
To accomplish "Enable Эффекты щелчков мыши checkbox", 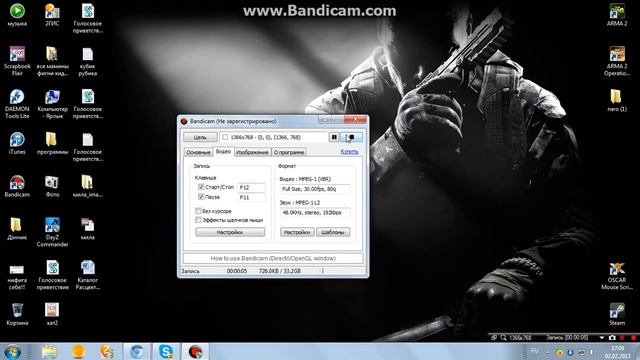I will click(198, 220).
